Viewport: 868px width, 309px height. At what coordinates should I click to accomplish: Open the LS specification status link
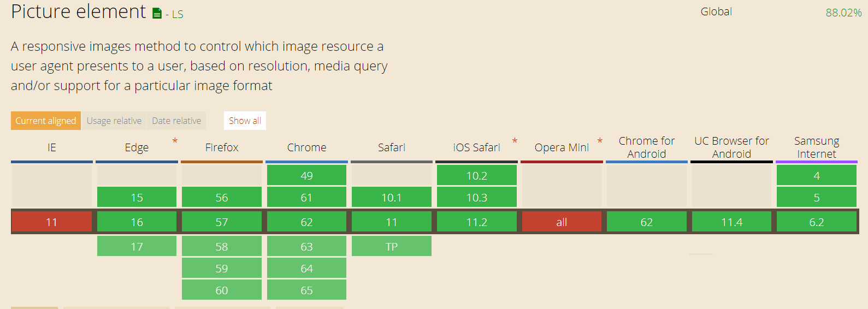pyautogui.click(x=178, y=15)
